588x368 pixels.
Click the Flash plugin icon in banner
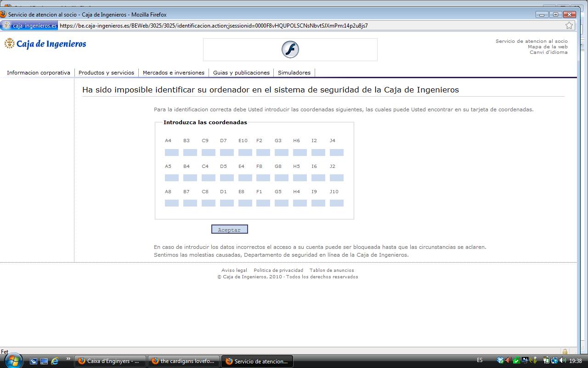click(290, 49)
